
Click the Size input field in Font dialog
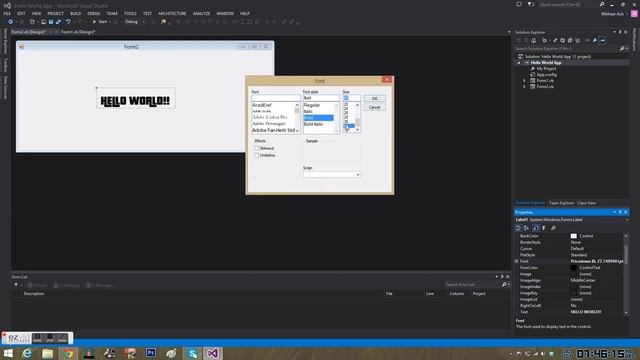pyautogui.click(x=351, y=98)
